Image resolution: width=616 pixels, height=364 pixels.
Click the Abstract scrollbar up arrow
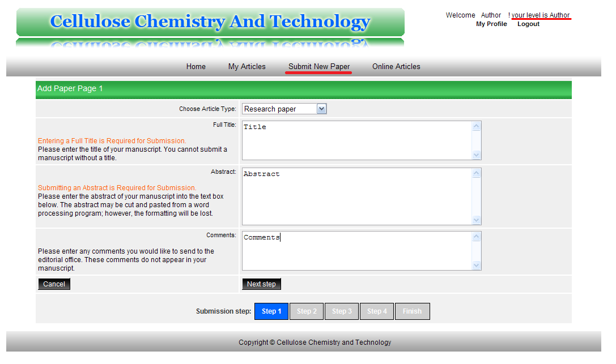click(476, 173)
